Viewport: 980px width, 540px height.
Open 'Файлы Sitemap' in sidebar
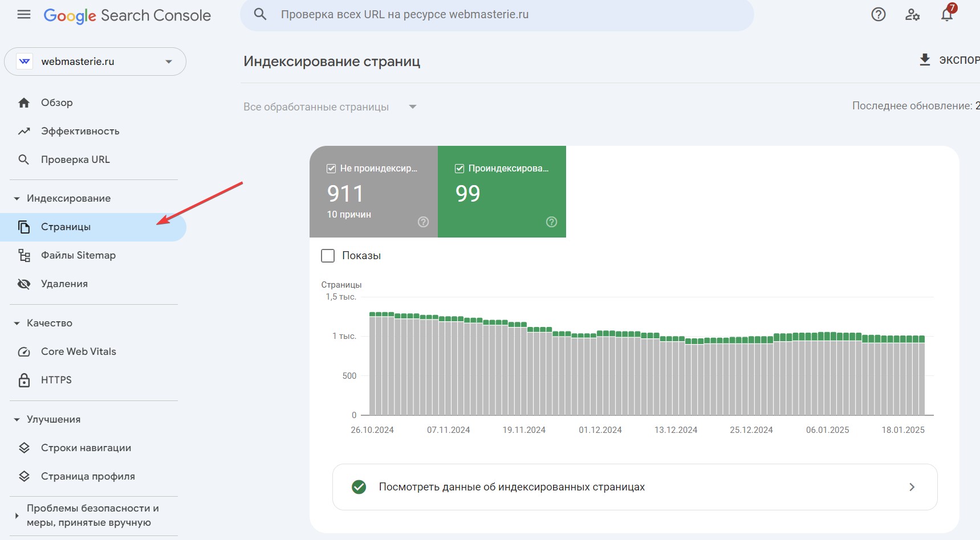[78, 255]
